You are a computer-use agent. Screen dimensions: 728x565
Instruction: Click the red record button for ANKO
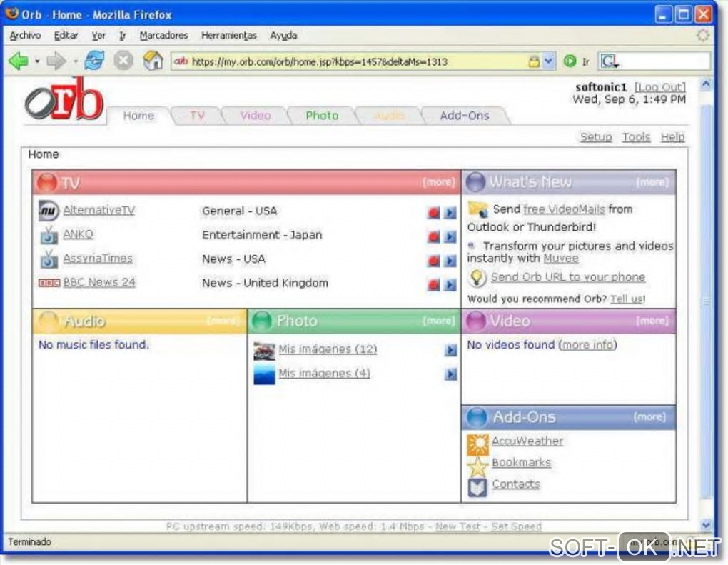pos(434,237)
